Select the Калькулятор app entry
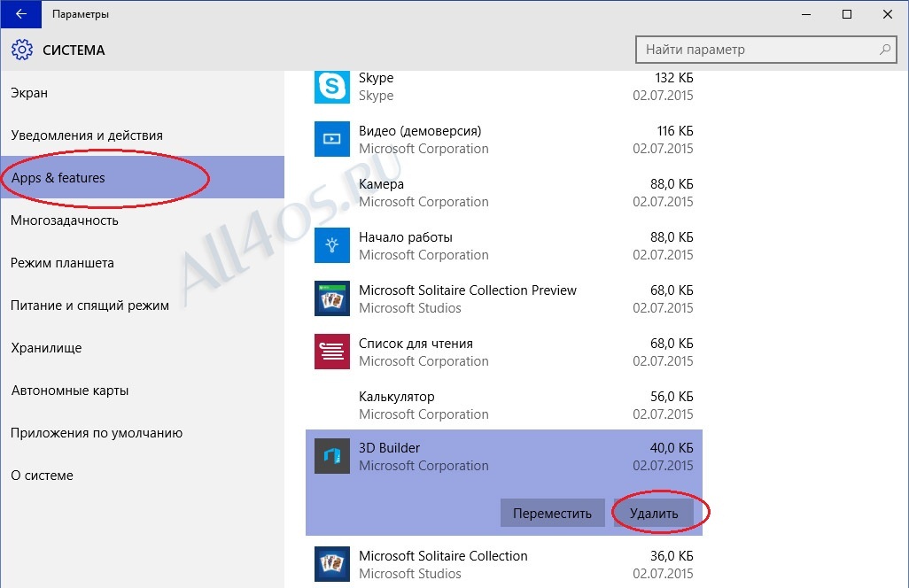This screenshot has width=909, height=588. [504, 405]
